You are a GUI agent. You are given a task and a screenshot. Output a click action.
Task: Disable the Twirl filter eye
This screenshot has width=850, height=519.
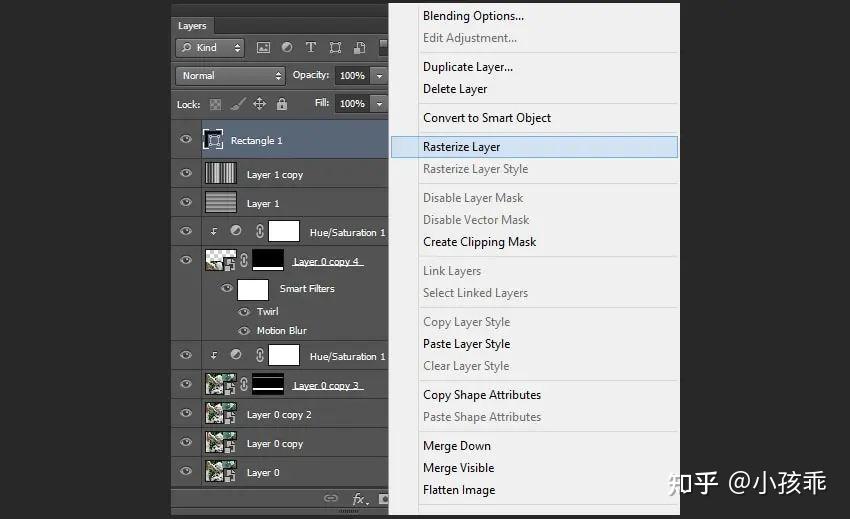pos(244,312)
